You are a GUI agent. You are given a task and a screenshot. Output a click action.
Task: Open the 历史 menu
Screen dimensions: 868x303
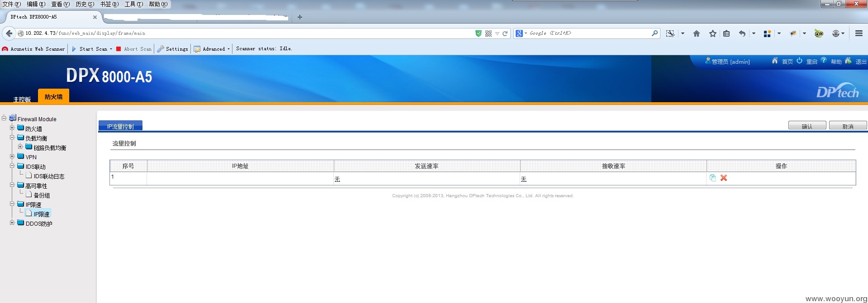click(85, 4)
